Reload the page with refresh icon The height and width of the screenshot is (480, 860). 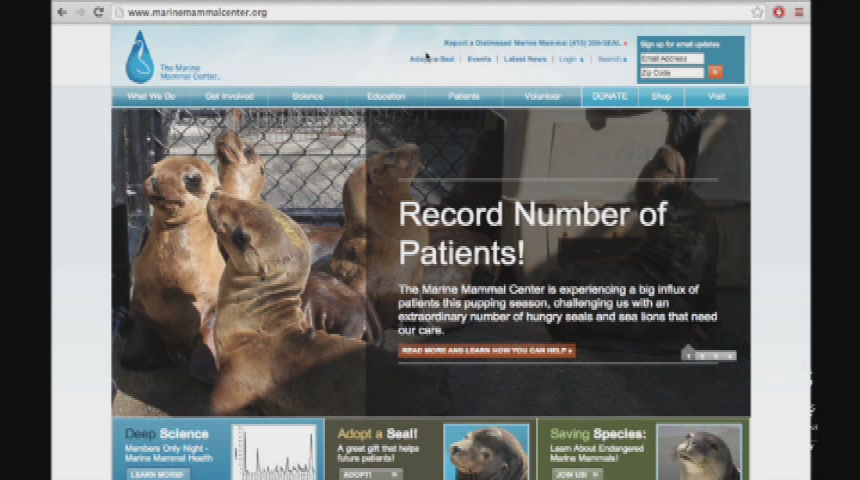tap(98, 12)
